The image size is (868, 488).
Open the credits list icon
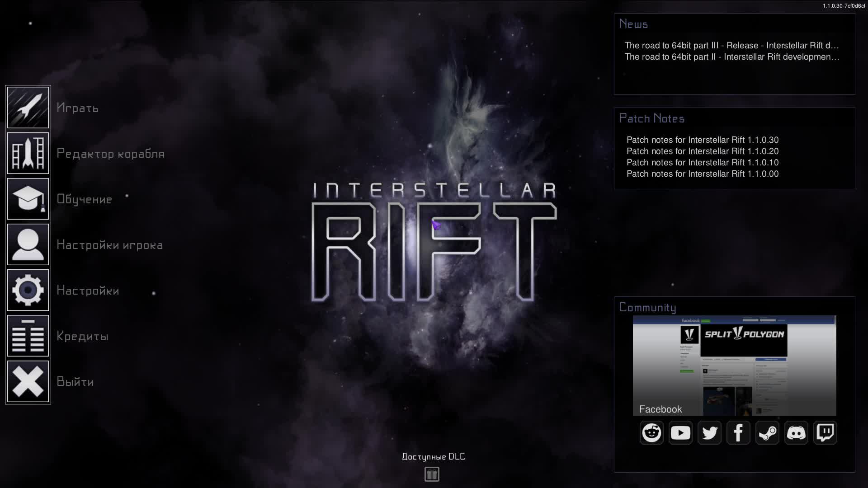coord(28,336)
